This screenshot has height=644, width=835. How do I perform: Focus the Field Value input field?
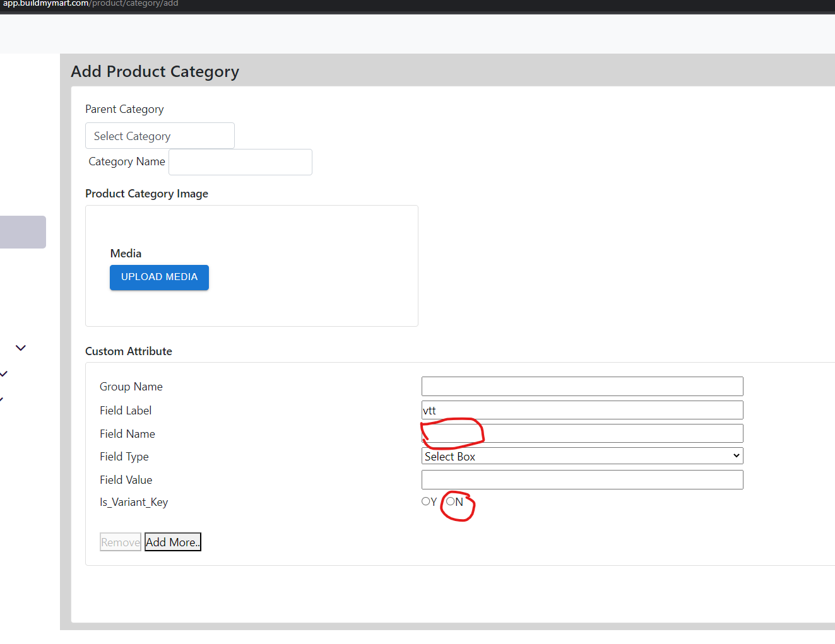click(582, 479)
